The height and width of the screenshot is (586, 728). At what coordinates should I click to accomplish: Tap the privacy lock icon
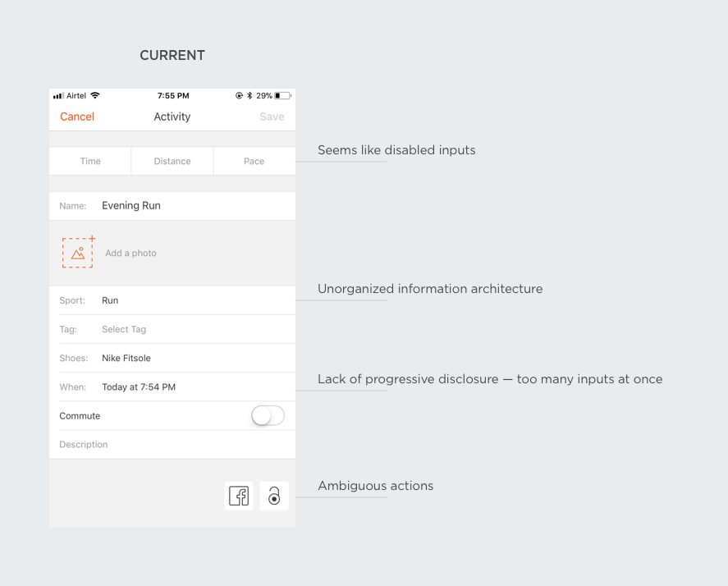point(274,496)
